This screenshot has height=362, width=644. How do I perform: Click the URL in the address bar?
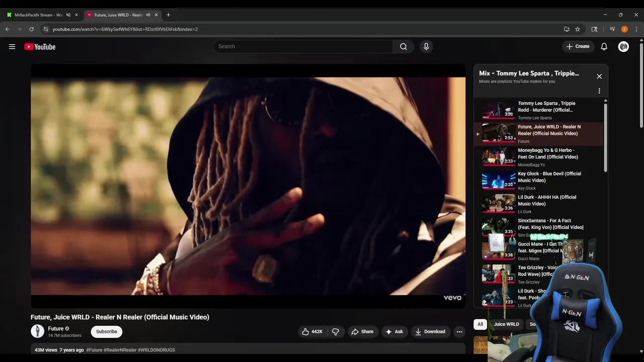(x=125, y=29)
